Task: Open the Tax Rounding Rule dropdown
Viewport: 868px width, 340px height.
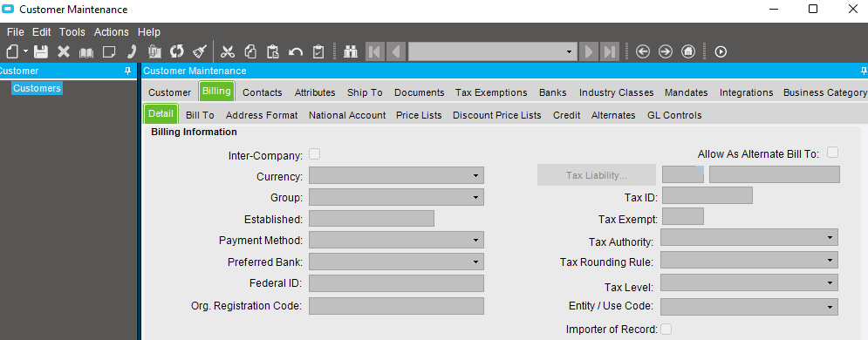Action: 830,260
